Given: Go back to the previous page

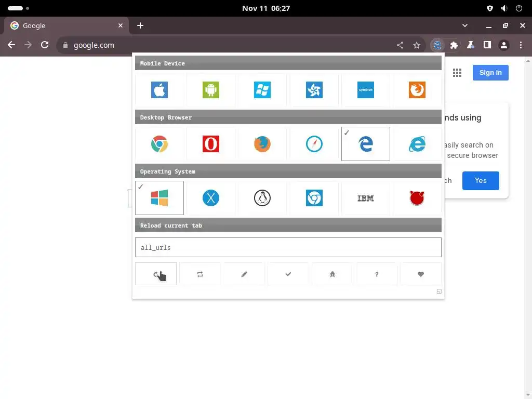Looking at the screenshot, I should pos(11,45).
